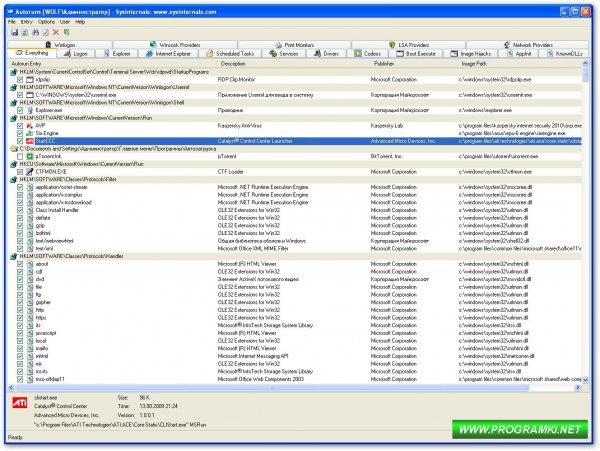
Task: Click the horizontal scrollbar right arrow
Action: 577,388
